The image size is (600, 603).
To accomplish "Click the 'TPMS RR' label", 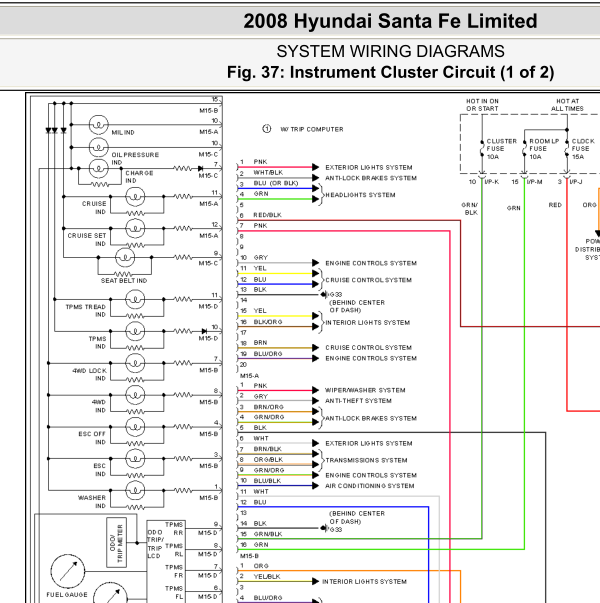I will click(174, 528).
